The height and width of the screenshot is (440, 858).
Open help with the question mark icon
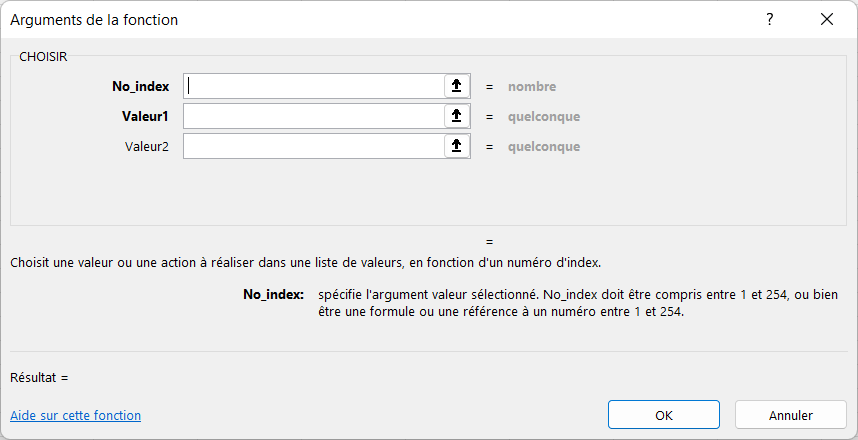(770, 19)
